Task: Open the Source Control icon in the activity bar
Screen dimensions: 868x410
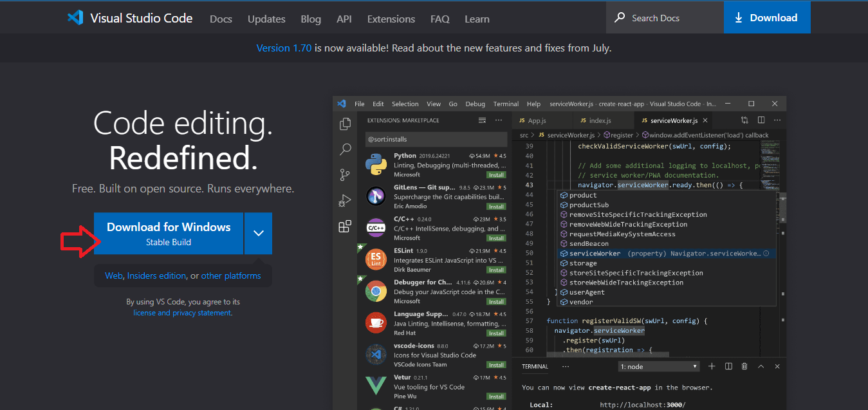Action: 346,174
